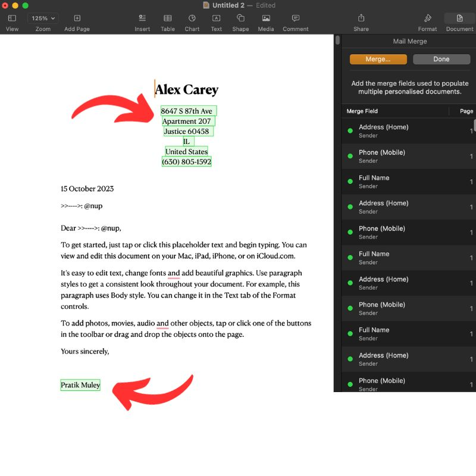Open the View sidebar options

point(12,18)
